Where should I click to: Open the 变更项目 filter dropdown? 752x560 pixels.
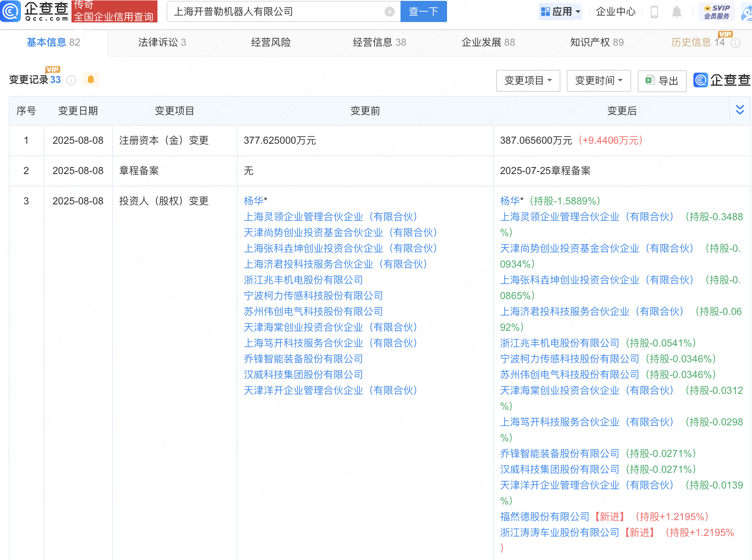tap(528, 81)
